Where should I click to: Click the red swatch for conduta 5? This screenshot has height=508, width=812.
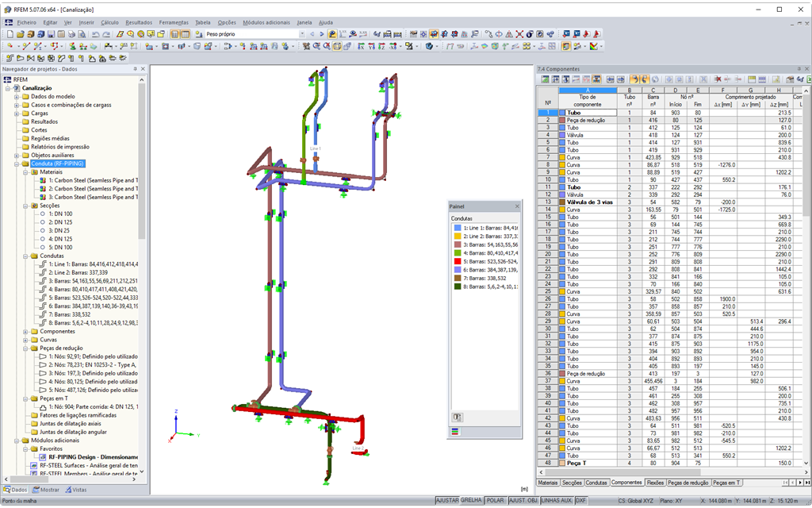pyautogui.click(x=458, y=262)
